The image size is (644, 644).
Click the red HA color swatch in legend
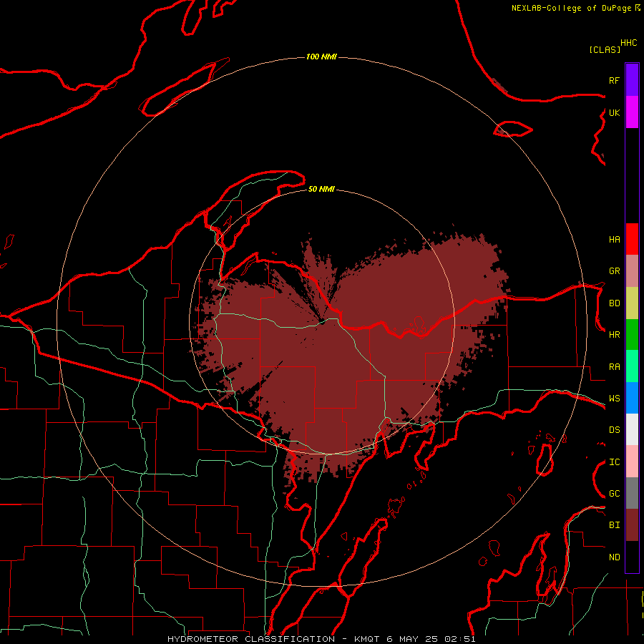point(632,239)
